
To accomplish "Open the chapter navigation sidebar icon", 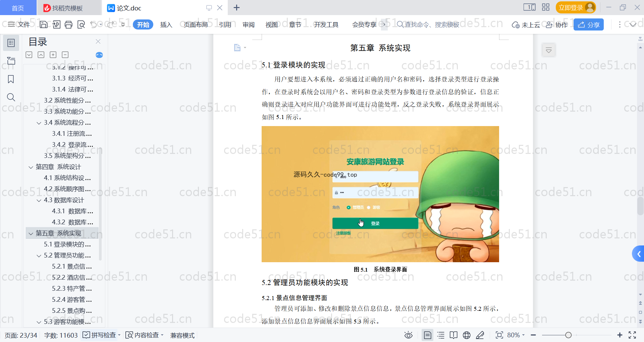I will 11,61.
